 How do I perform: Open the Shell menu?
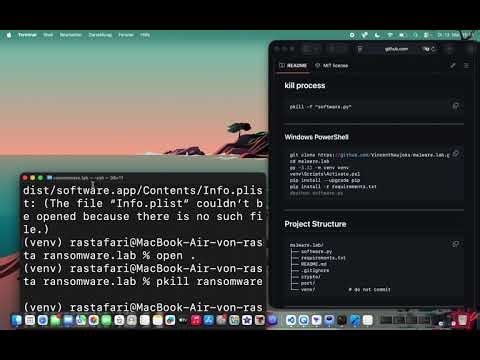[x=48, y=35]
